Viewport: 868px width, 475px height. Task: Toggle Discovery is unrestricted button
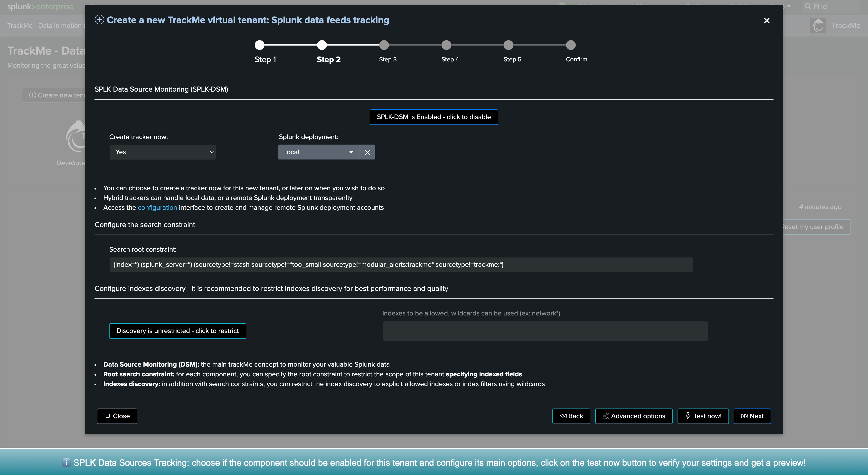tap(178, 331)
